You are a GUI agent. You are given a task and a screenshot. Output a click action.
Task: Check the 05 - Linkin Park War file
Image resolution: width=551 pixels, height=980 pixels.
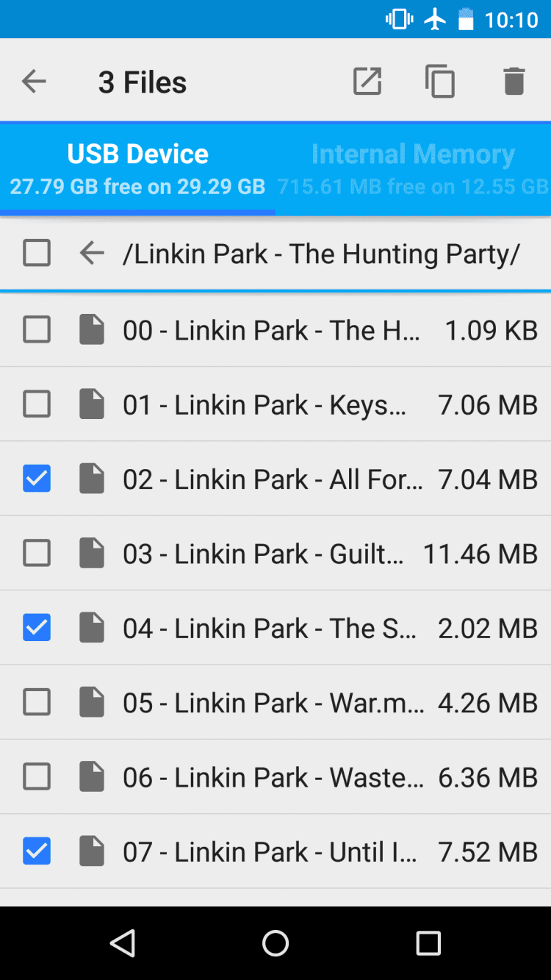[x=37, y=703]
